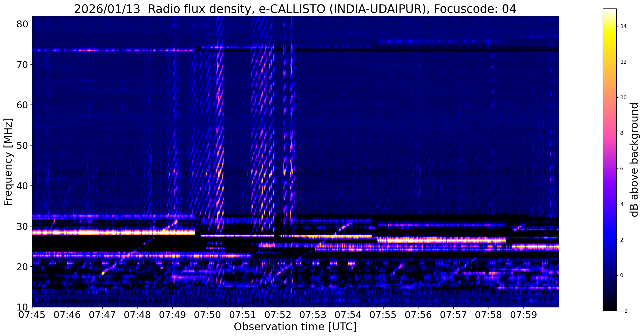
Task: Click the 30 frequency tick label
Action: click(x=22, y=226)
